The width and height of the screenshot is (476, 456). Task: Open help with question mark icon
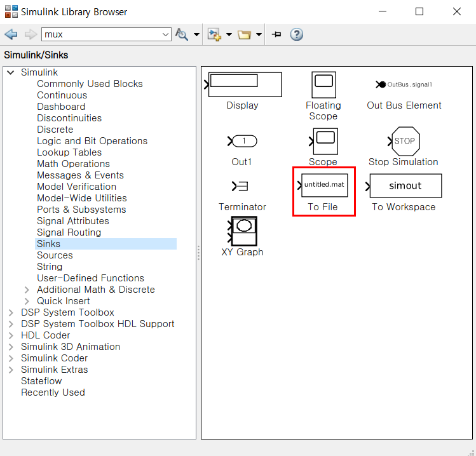pos(297,34)
